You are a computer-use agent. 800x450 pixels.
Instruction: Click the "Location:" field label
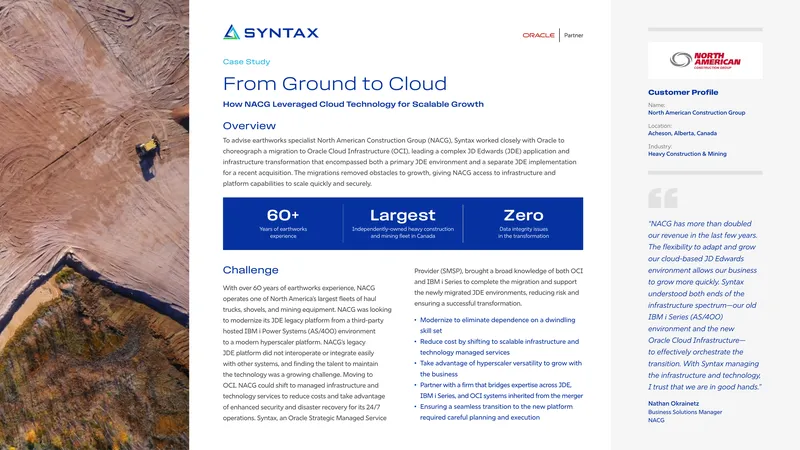click(660, 126)
